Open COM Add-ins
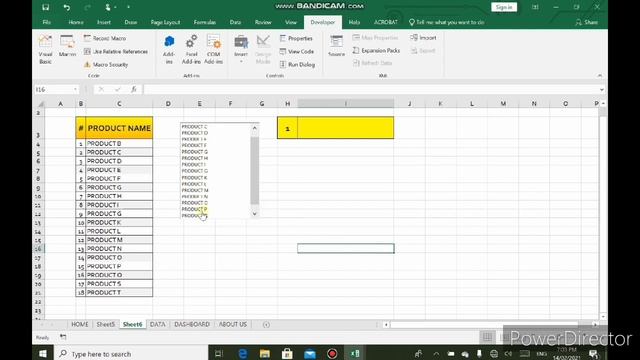Viewport: 640px width, 360px height. click(x=213, y=49)
